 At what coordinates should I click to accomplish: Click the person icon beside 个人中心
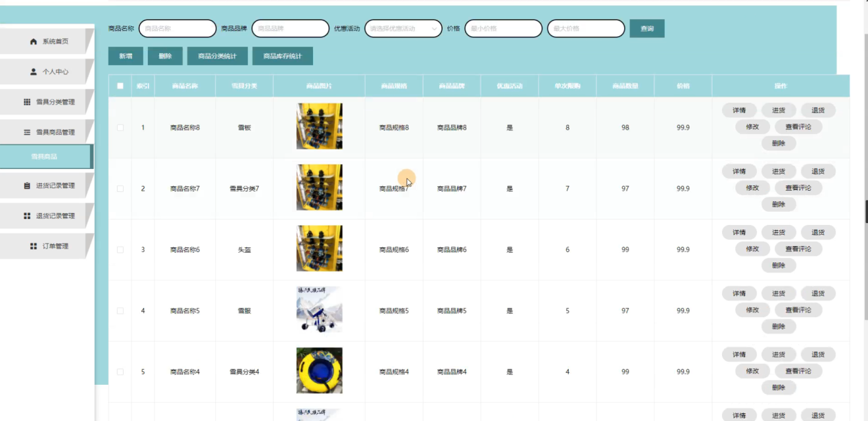[x=34, y=72]
